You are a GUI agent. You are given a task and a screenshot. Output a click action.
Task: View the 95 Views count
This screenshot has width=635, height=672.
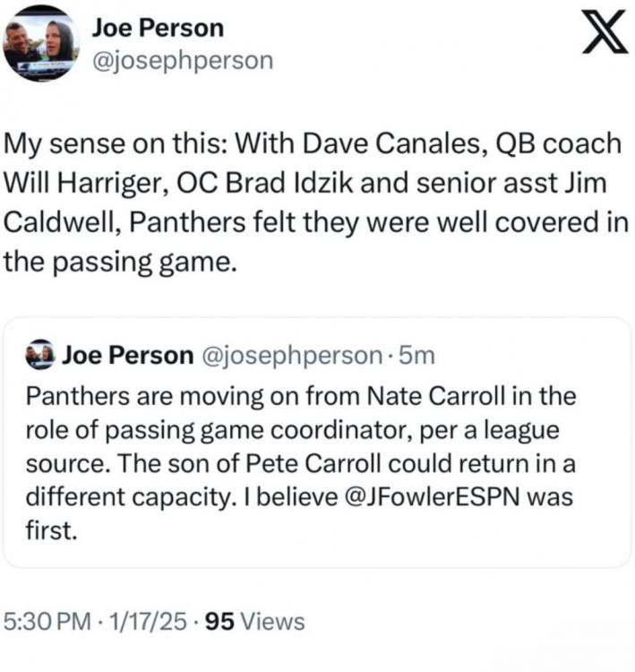[255, 622]
